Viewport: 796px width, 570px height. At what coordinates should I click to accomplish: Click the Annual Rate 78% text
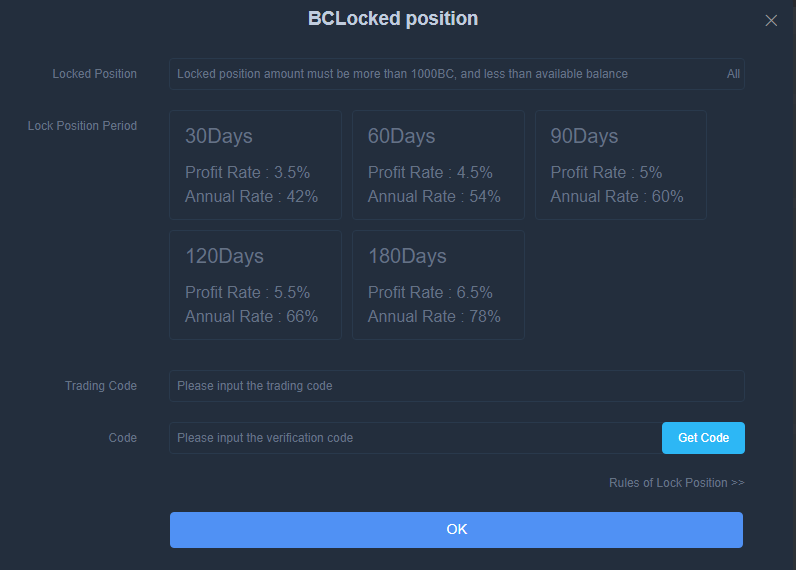[x=434, y=316]
